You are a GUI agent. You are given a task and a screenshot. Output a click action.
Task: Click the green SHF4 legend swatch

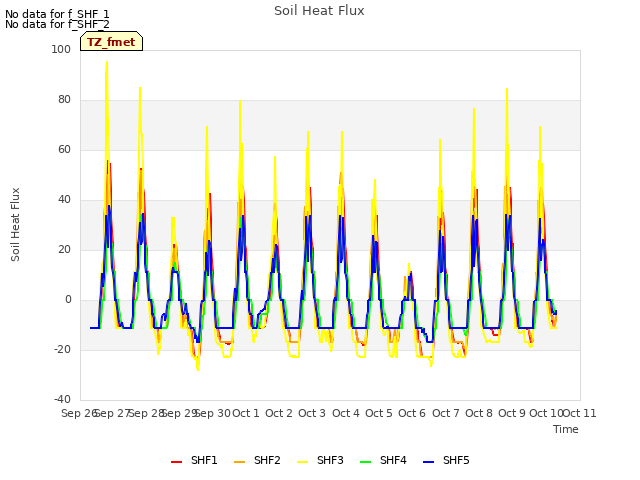pyautogui.click(x=366, y=462)
